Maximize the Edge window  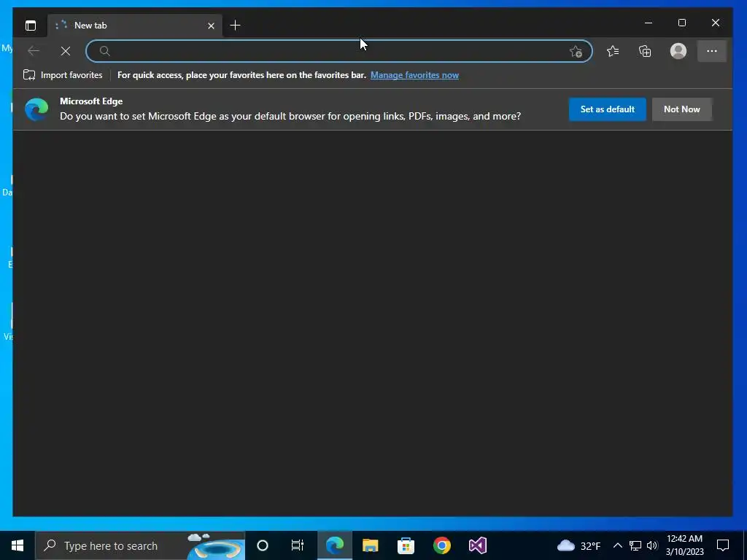click(x=682, y=23)
